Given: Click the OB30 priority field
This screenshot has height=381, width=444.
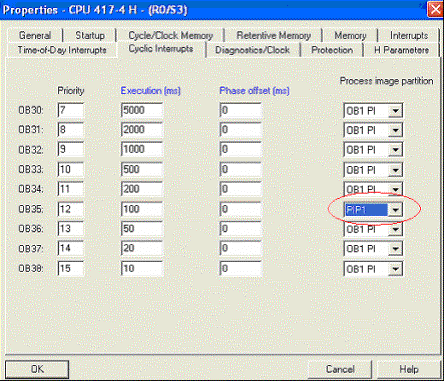Looking at the screenshot, I should [x=70, y=110].
